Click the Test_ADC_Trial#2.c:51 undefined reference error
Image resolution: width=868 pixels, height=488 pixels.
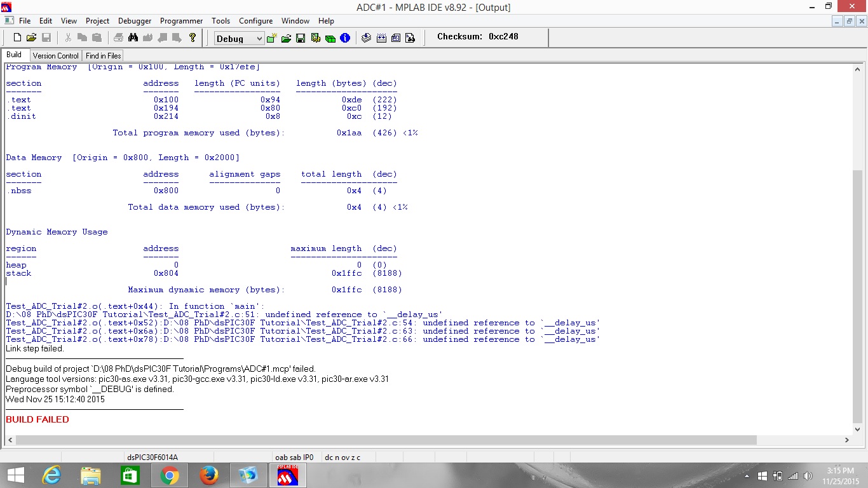click(x=224, y=315)
